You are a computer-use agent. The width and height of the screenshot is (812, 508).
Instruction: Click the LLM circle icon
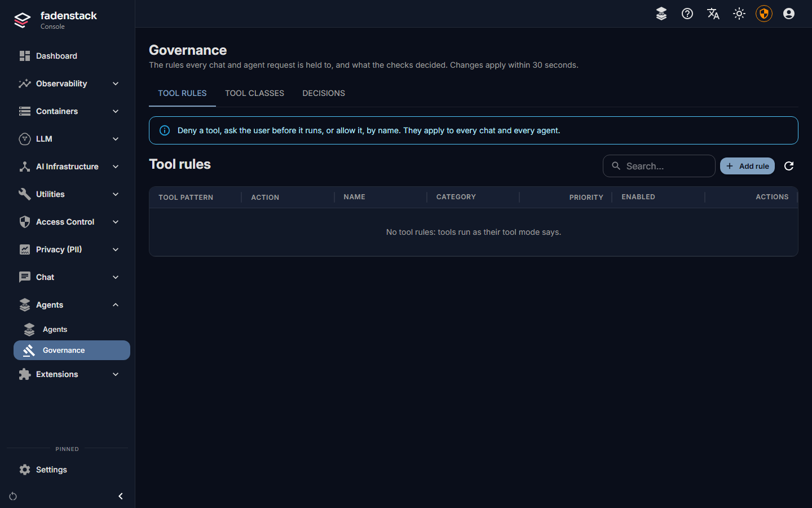tap(25, 139)
